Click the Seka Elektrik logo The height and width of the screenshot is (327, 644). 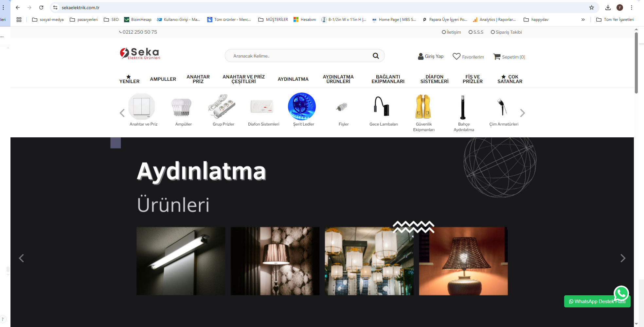[140, 53]
